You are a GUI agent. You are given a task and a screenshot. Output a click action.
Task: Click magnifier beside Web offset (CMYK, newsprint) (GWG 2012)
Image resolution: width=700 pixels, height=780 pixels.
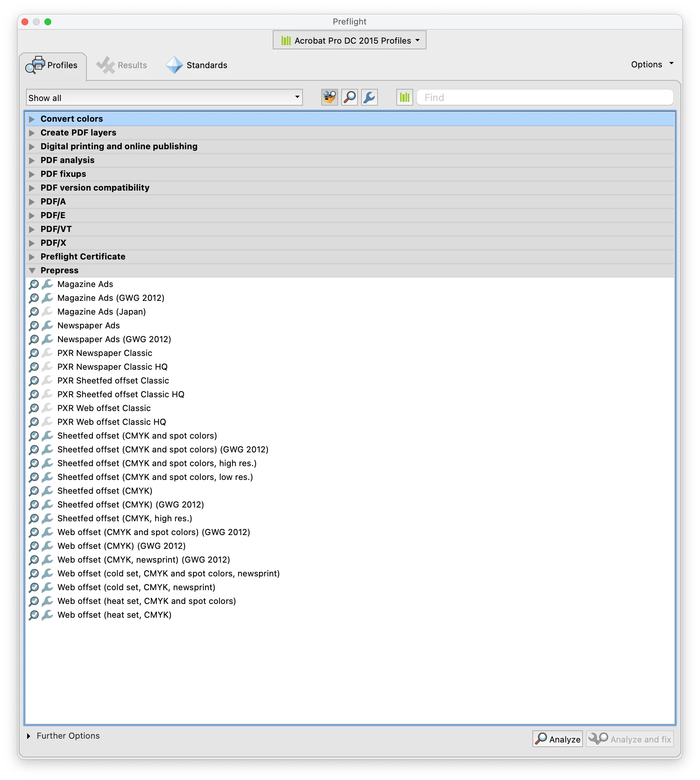tap(34, 560)
